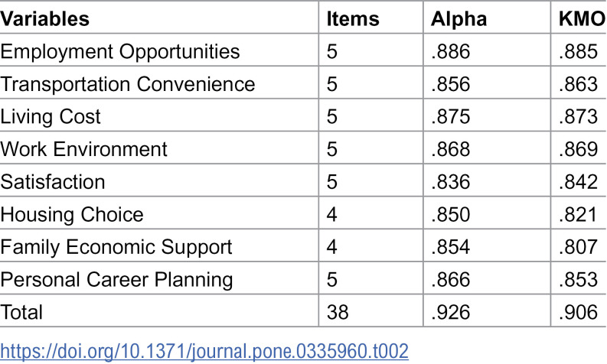Select the Total row label
This screenshot has height=364, width=607.
(x=21, y=312)
